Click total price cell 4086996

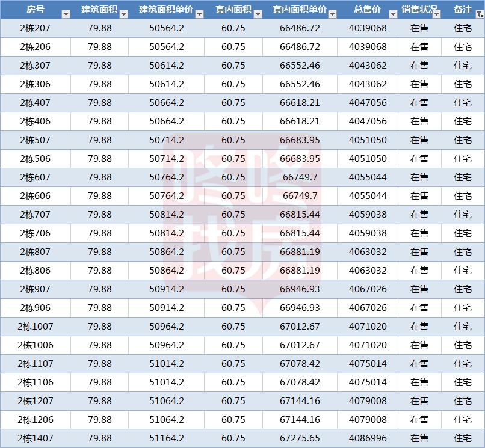[368, 438]
